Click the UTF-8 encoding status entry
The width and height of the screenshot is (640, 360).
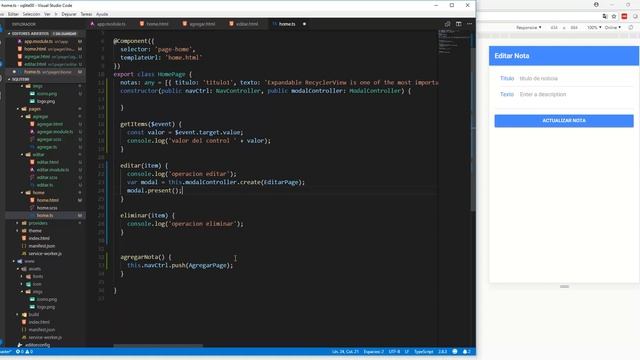(394, 351)
